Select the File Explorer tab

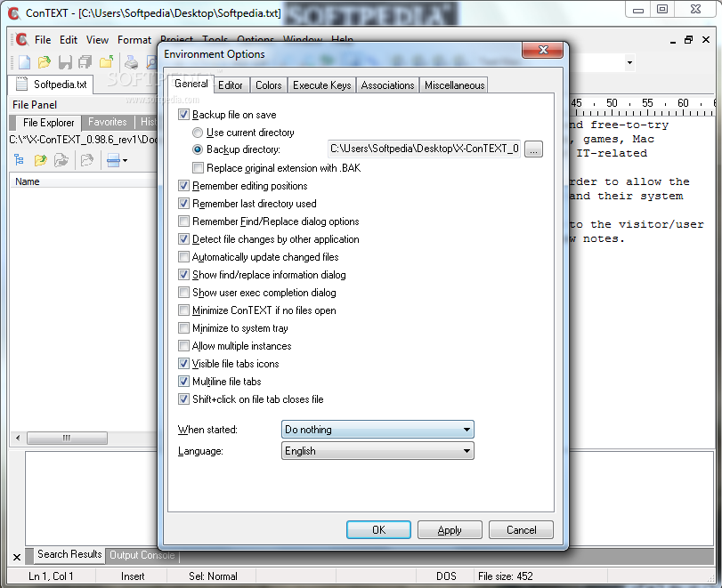48,123
